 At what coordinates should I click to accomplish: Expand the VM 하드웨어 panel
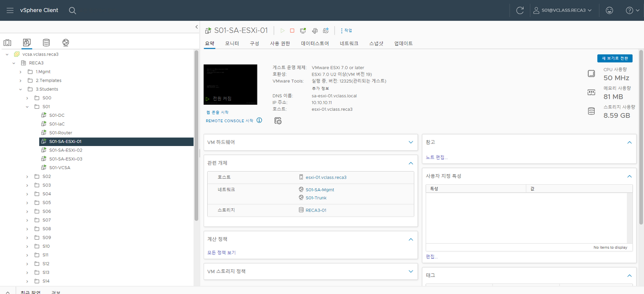pyautogui.click(x=411, y=142)
